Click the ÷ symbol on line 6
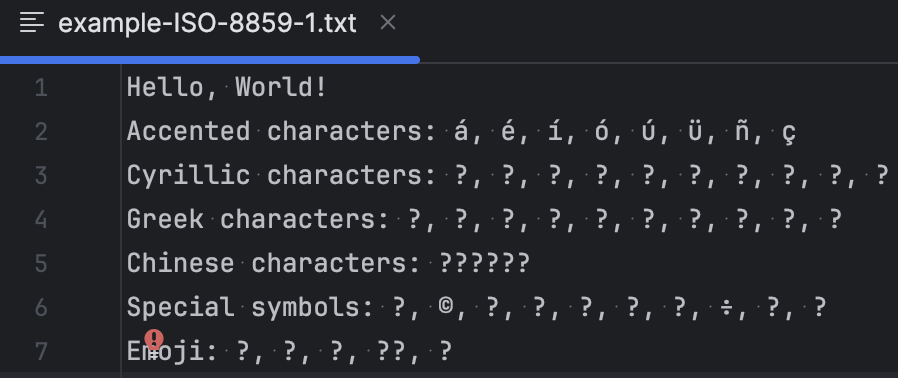The image size is (898, 378). click(x=726, y=308)
